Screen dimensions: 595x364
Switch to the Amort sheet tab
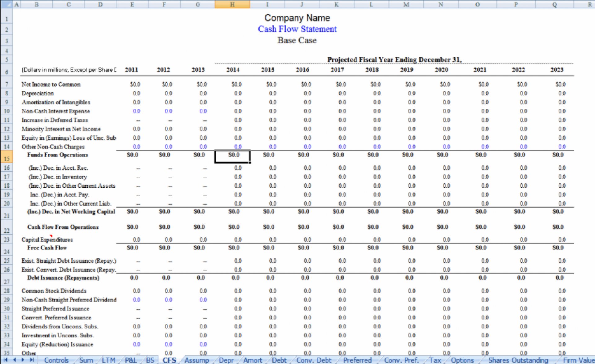253,360
